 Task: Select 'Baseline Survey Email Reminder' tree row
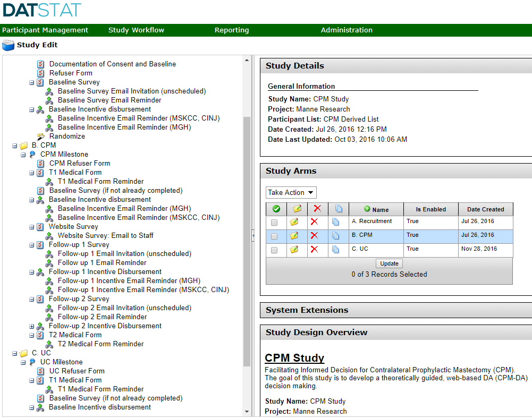[109, 100]
